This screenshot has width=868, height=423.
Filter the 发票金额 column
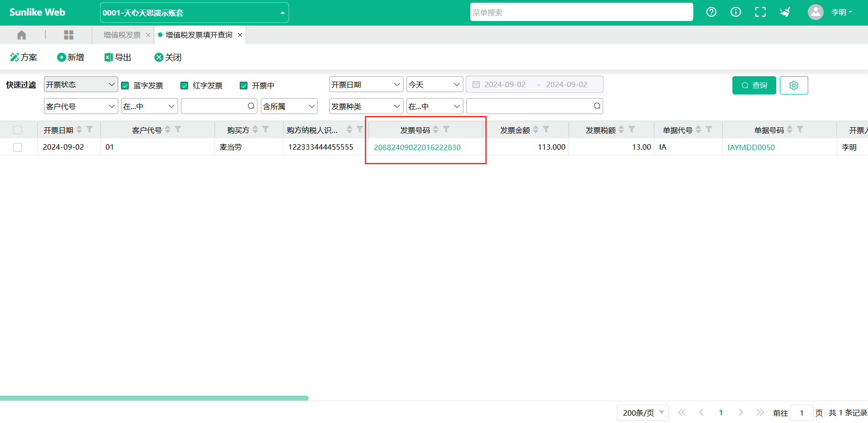pyautogui.click(x=546, y=130)
